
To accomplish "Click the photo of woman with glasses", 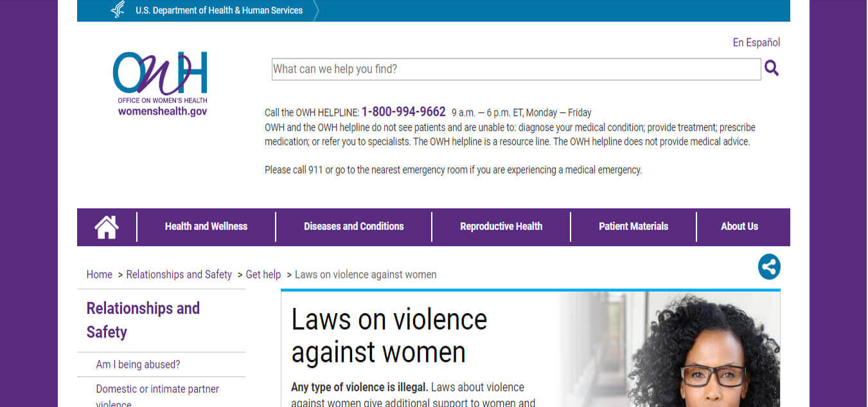I will click(x=669, y=349).
